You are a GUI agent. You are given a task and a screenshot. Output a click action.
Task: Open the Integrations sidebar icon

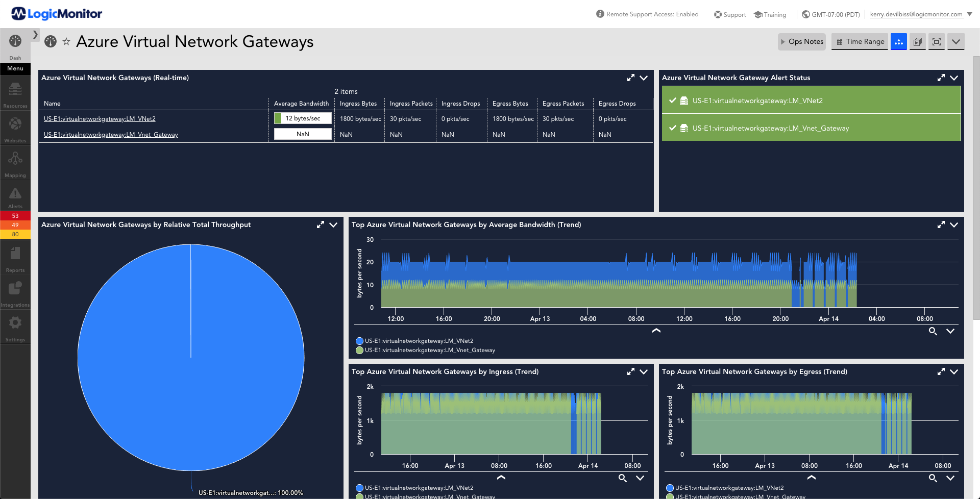(15, 293)
